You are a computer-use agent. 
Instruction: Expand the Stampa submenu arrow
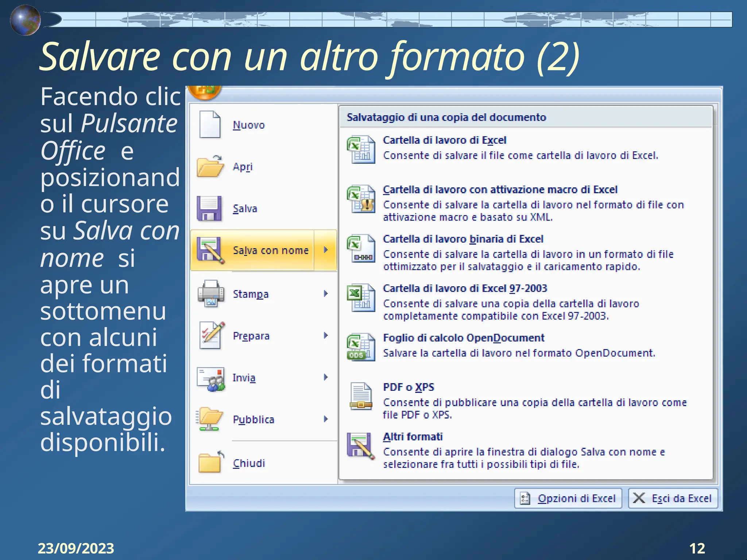[326, 293]
